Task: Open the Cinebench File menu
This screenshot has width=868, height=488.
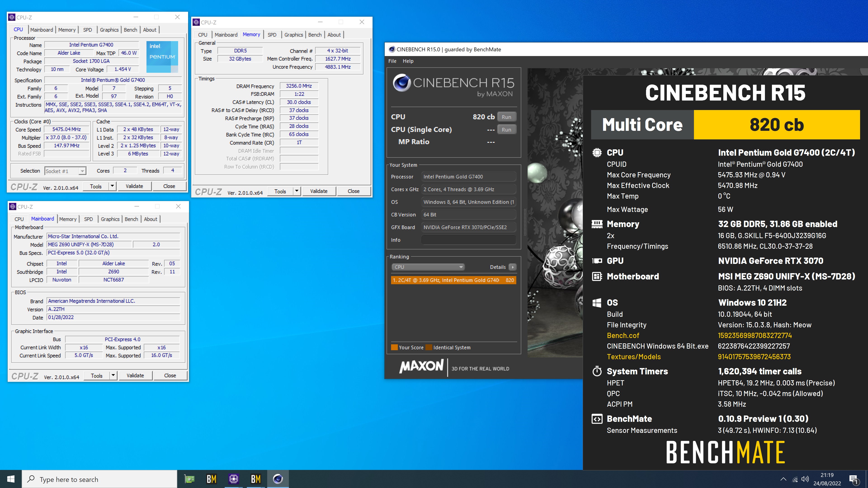Action: pyautogui.click(x=392, y=61)
